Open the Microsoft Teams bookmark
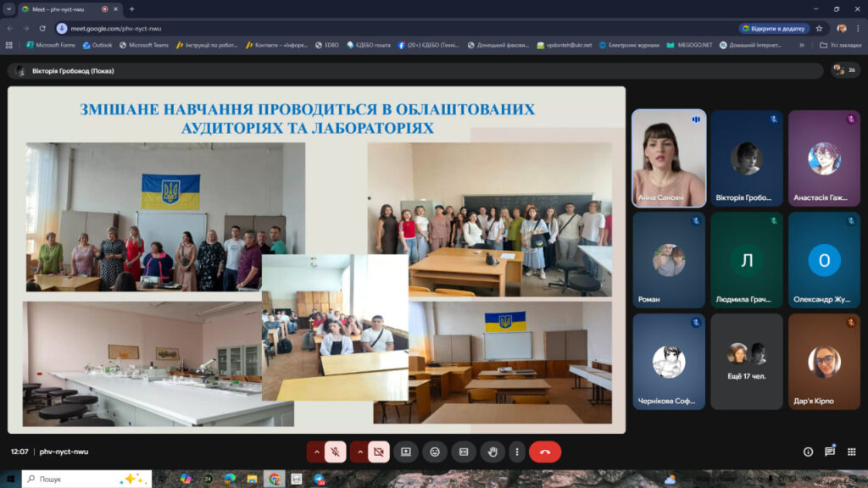This screenshot has width=868, height=488. 145,45
